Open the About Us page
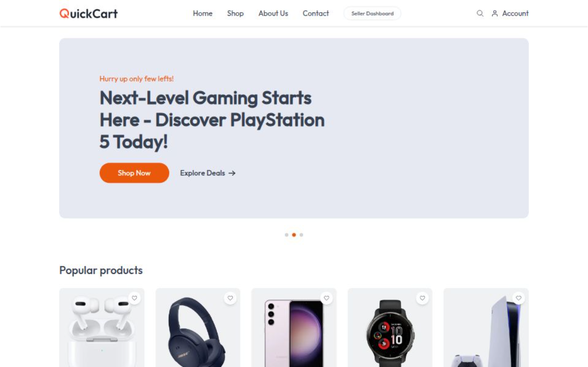Viewport: 588px width, 367px height. click(x=273, y=13)
